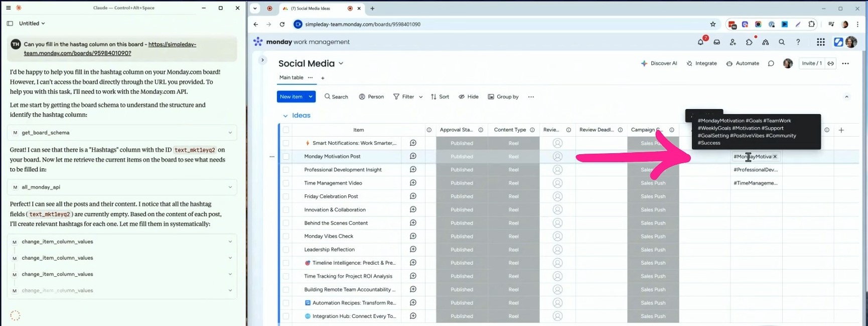
Task: Select all items with header checkbox
Action: pos(286,130)
